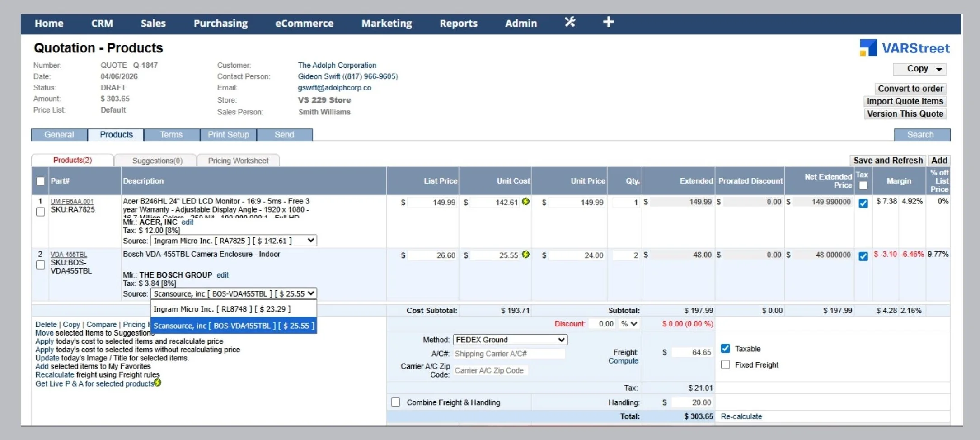The image size is (980, 440).
Task: Click edit link next to THE BOSCH GROUP
Action: (x=222, y=275)
